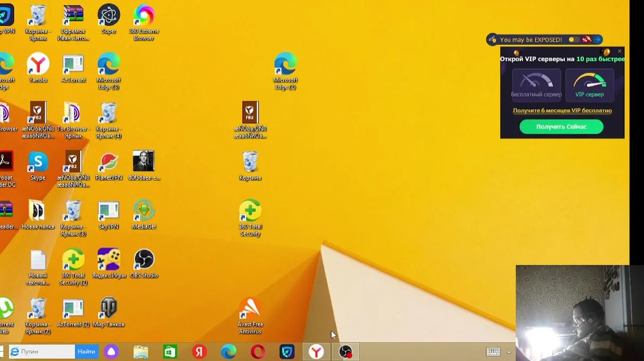Launch the Мир Танков shortcut
644x361 pixels.
click(x=109, y=312)
